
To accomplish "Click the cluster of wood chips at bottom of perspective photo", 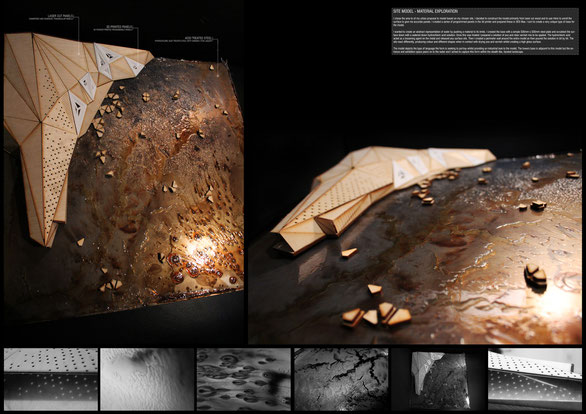I will click(x=376, y=315).
